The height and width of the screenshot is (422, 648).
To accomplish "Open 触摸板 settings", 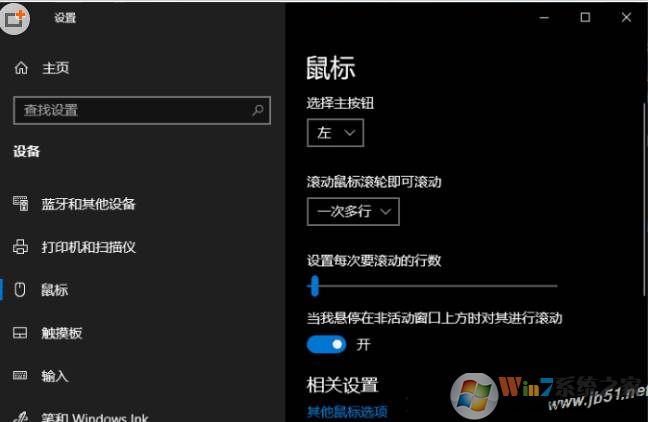I will (62, 333).
